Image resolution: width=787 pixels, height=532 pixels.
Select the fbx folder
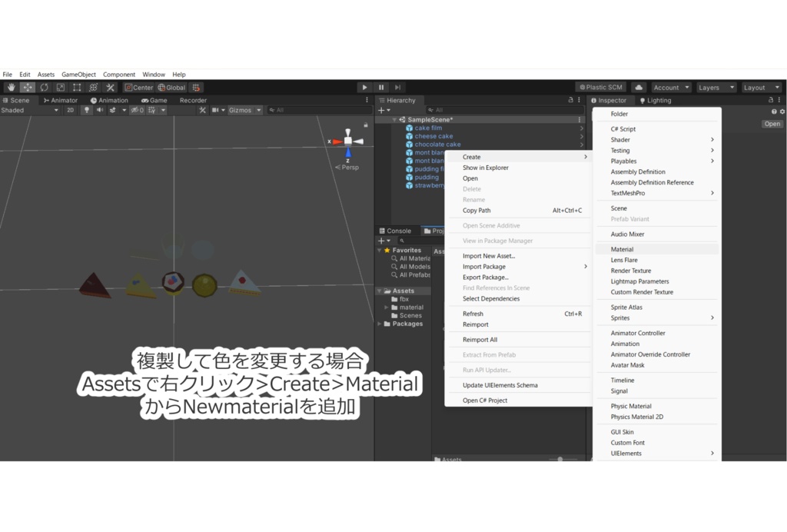[404, 299]
